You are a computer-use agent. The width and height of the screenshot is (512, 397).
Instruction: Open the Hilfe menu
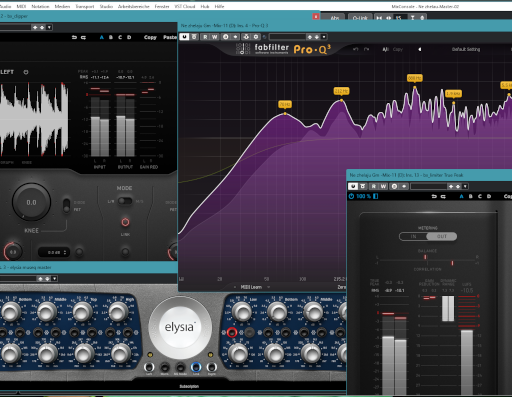(219, 6)
